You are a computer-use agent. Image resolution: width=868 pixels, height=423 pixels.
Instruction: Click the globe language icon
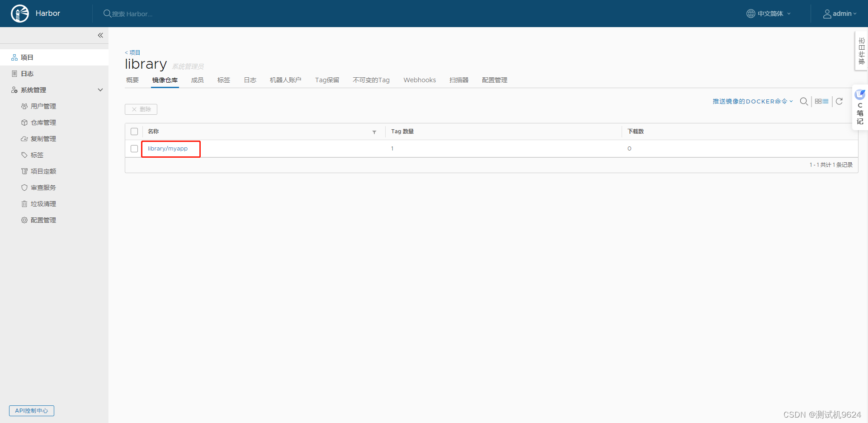click(x=750, y=14)
